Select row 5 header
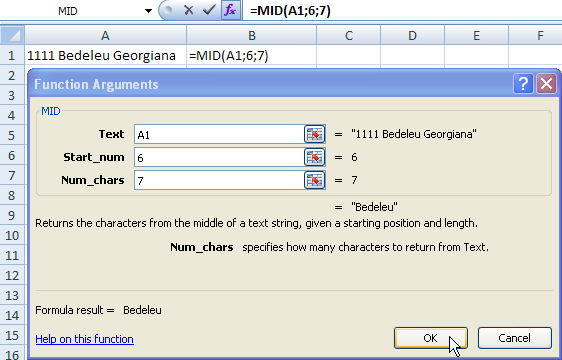Screen dimensions: 562x360 tap(12, 135)
